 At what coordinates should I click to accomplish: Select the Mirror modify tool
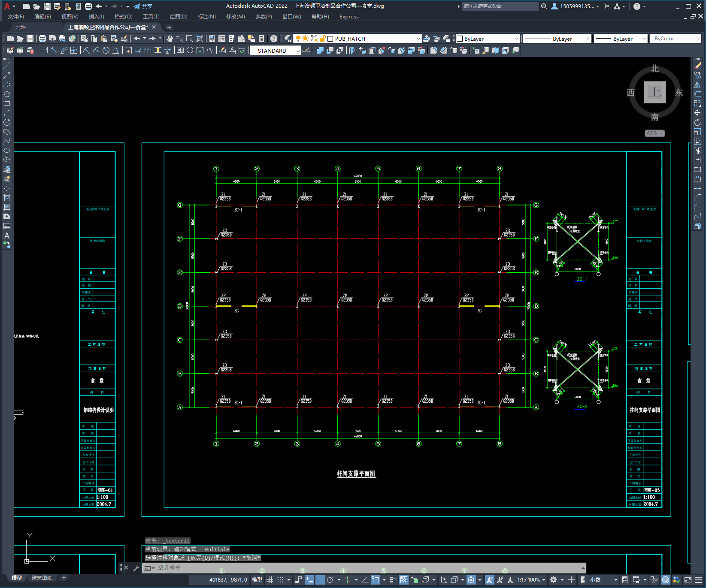[697, 84]
